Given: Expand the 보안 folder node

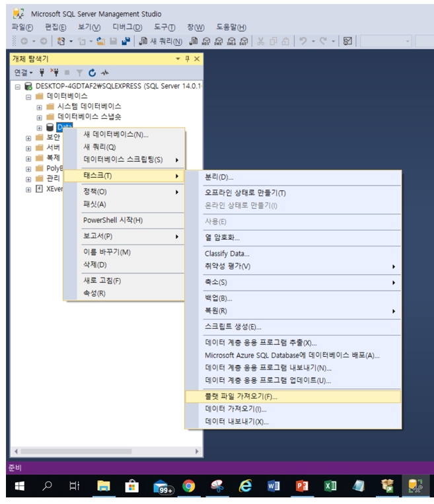Looking at the screenshot, I should [28, 138].
